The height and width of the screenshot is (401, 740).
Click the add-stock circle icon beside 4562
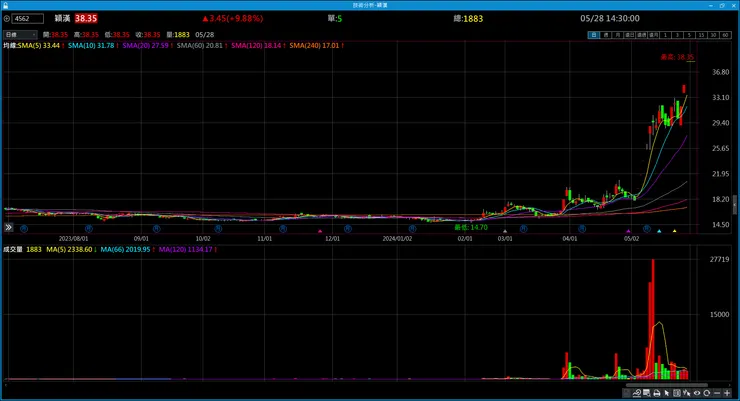click(x=7, y=19)
